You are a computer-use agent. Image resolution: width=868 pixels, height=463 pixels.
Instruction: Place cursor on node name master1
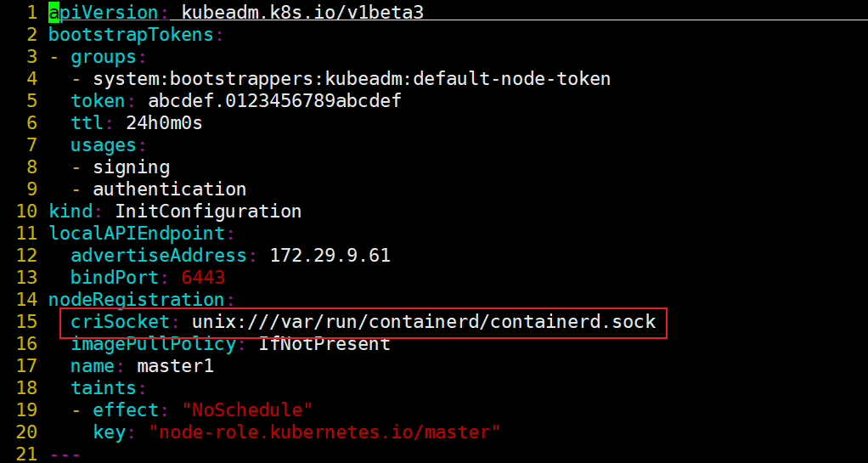pyautogui.click(x=176, y=366)
